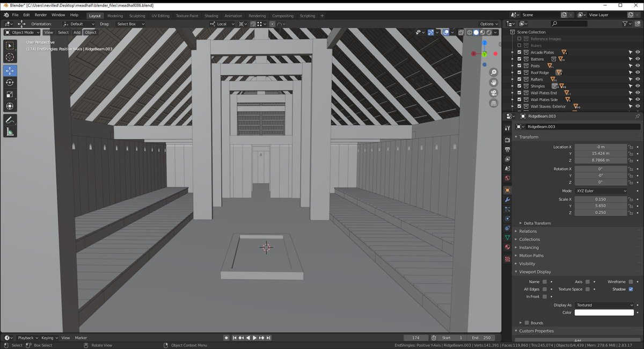Enable the Name display checkbox
This screenshot has width=644, height=349.
coord(545,281)
